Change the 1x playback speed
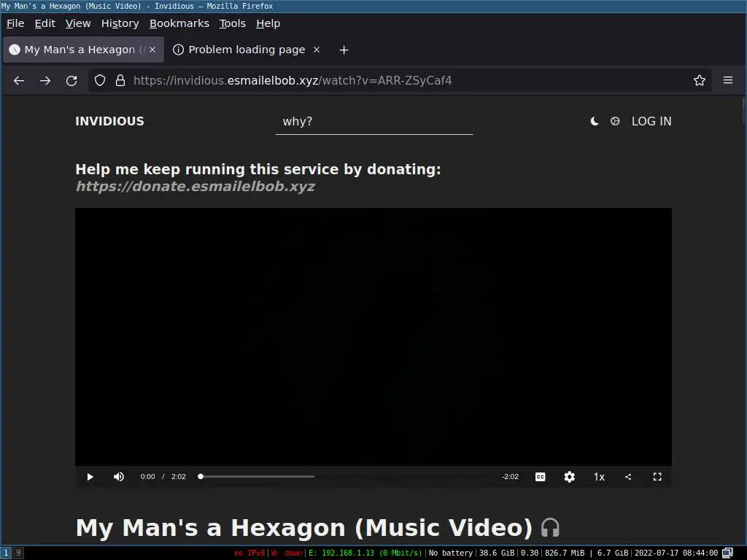This screenshot has height=560, width=747. (x=599, y=477)
